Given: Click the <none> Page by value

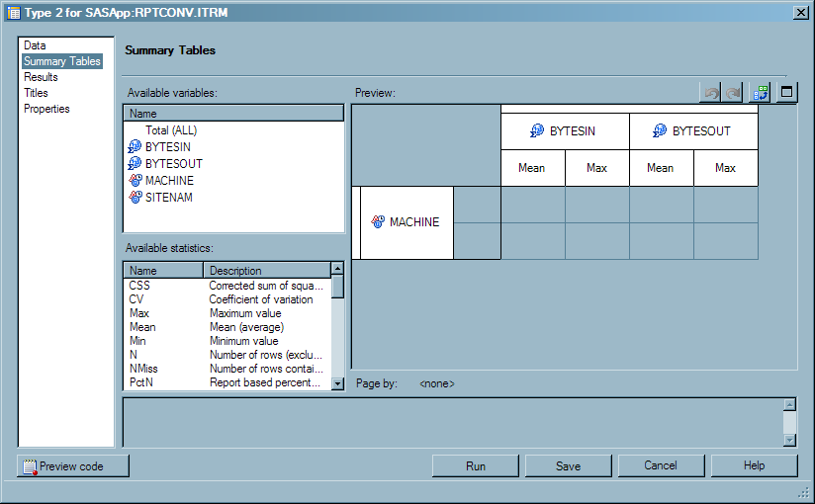Looking at the screenshot, I should pyautogui.click(x=436, y=383).
